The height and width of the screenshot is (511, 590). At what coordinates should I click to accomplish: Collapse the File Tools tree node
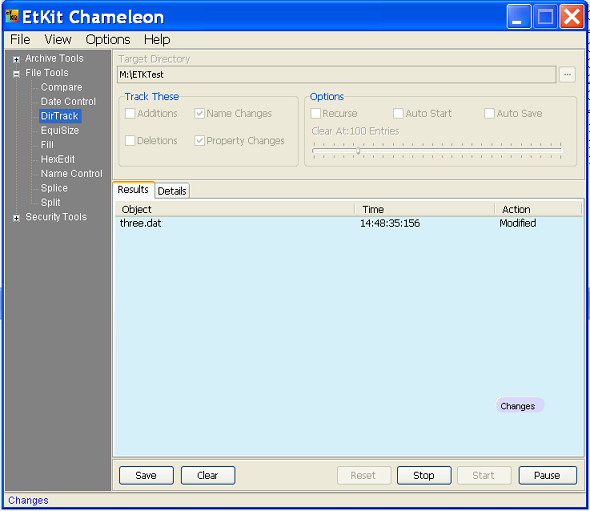(16, 74)
